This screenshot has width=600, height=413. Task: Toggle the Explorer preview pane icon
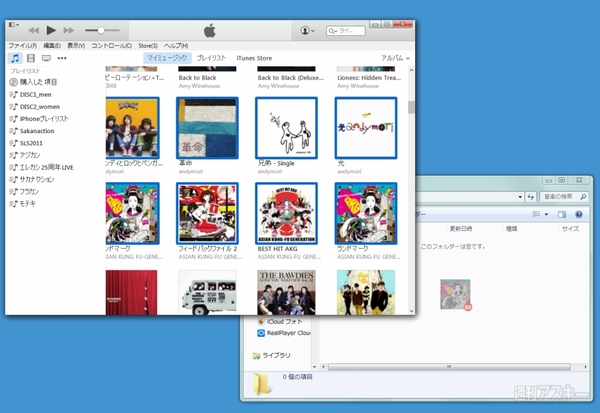pyautogui.click(x=562, y=214)
